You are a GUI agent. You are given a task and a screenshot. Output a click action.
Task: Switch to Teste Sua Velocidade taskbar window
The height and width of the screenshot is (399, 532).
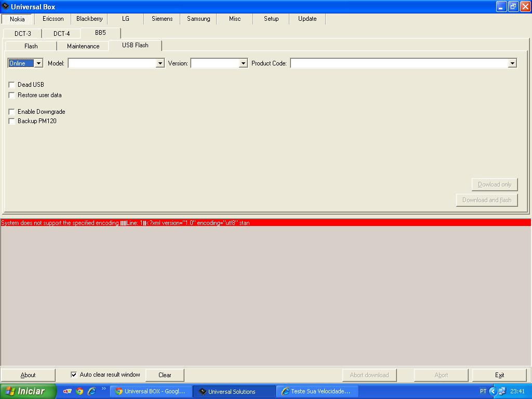point(317,391)
